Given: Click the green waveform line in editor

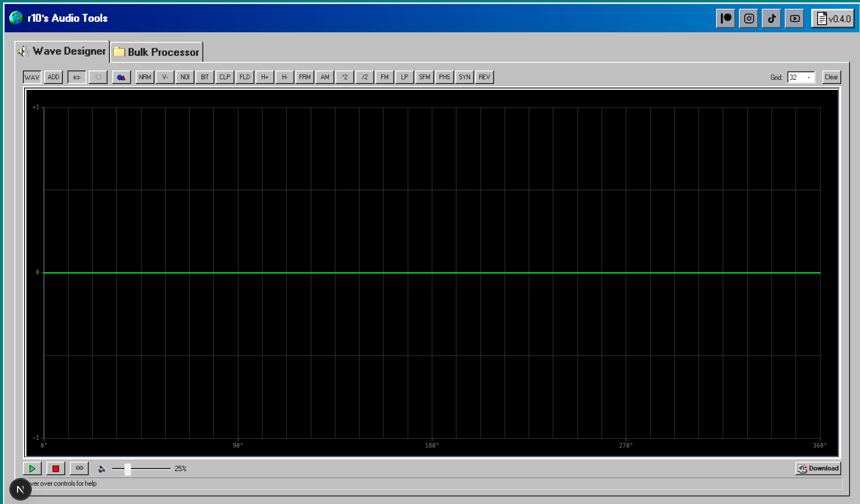Looking at the screenshot, I should pyautogui.click(x=432, y=273).
